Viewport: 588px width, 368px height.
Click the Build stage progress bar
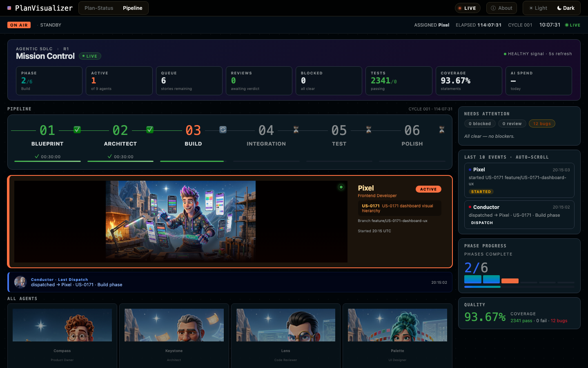193,162
